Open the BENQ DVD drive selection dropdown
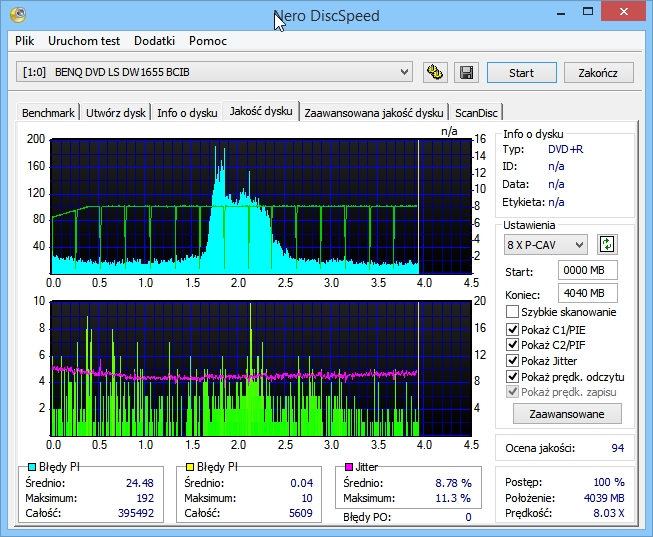 pyautogui.click(x=214, y=72)
